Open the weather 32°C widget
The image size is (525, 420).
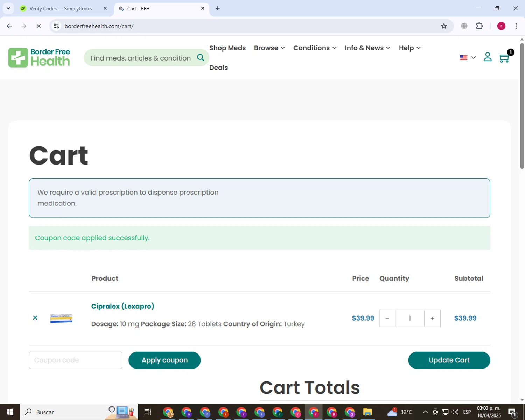400,412
